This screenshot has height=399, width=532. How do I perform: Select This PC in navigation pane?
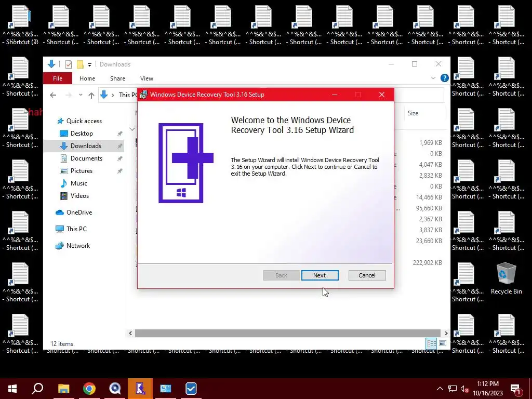coord(76,229)
